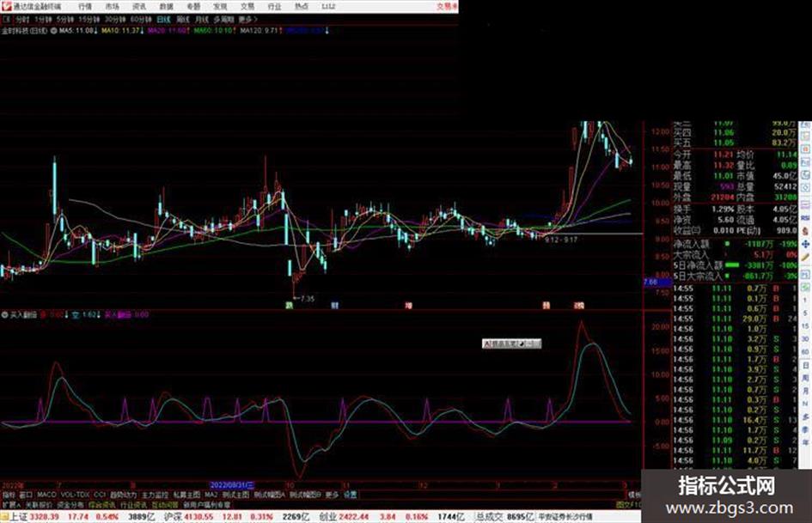Image resolution: width=812 pixels, height=523 pixels.
Task: Select 月线 monthly chart period
Action: 201,19
